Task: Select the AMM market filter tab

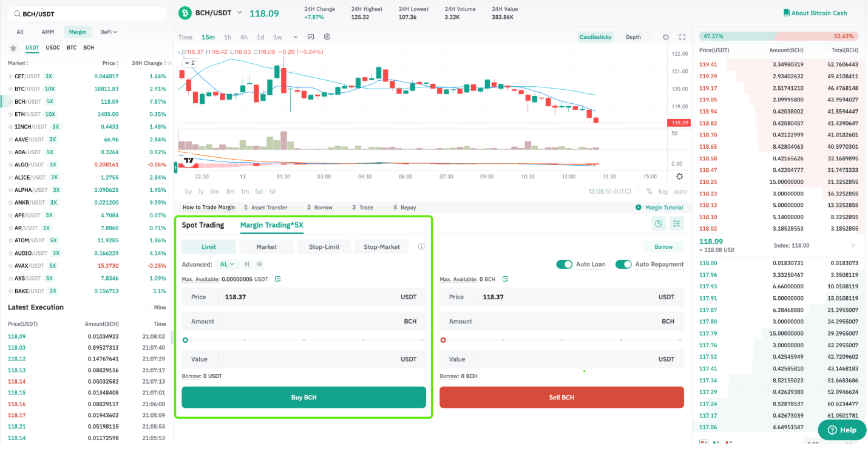Action: tap(48, 32)
